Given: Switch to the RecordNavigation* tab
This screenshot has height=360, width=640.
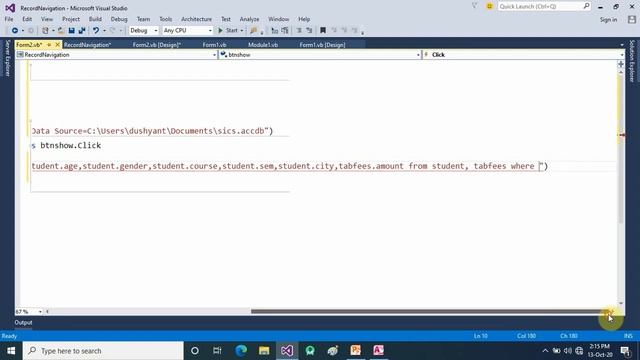Looking at the screenshot, I should (87, 45).
